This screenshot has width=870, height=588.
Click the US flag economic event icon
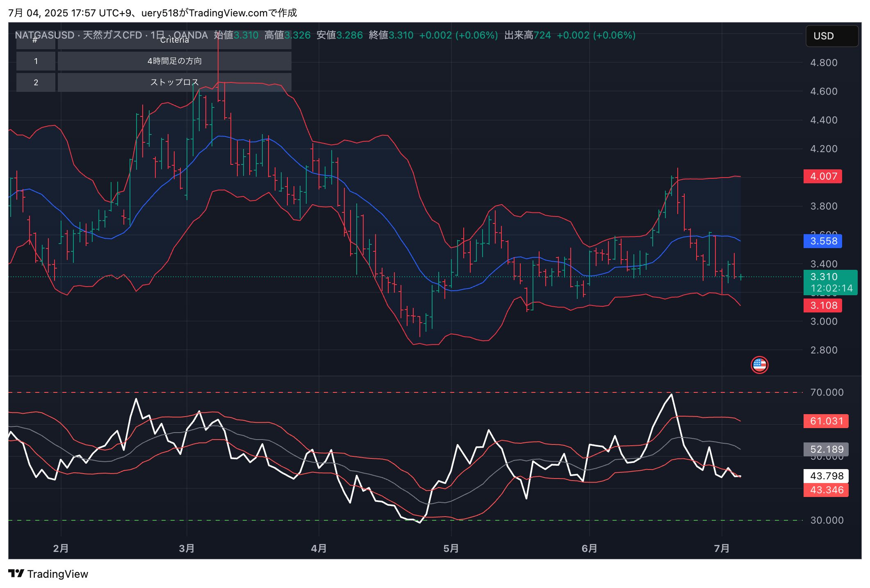point(759,365)
